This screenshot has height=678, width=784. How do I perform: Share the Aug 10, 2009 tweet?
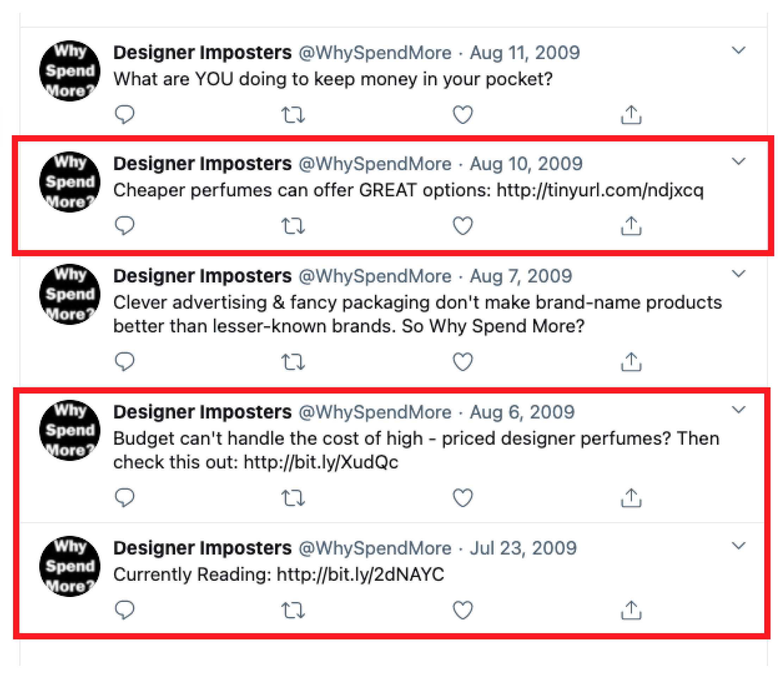point(631,226)
